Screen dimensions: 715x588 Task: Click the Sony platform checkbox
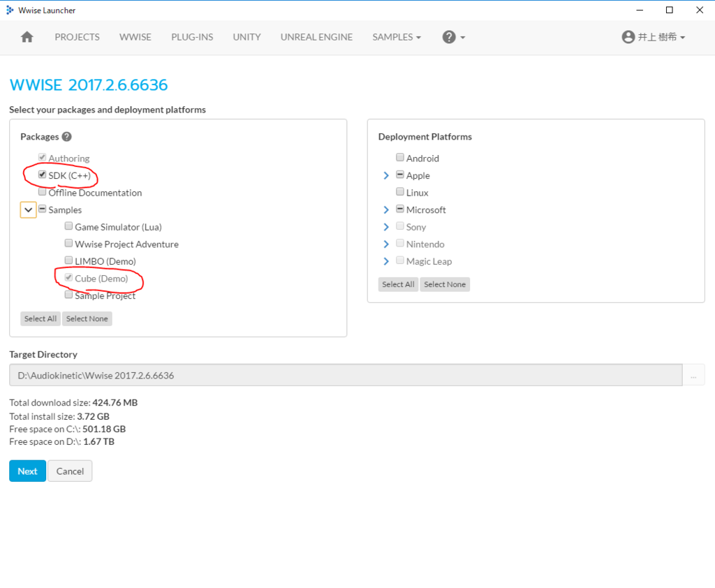coord(400,226)
